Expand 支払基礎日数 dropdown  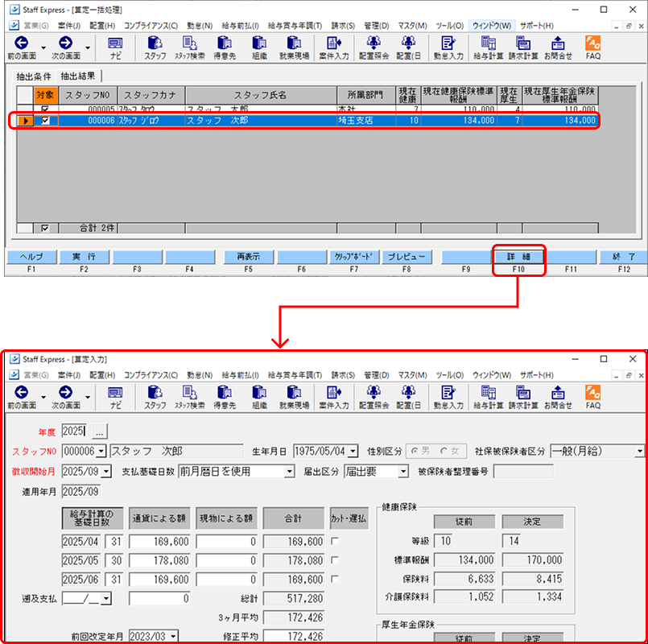click(x=290, y=471)
